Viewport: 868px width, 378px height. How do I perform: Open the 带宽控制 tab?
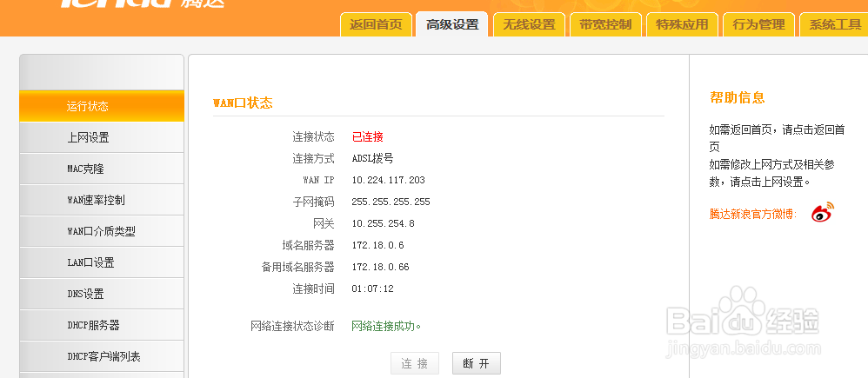[x=605, y=25]
